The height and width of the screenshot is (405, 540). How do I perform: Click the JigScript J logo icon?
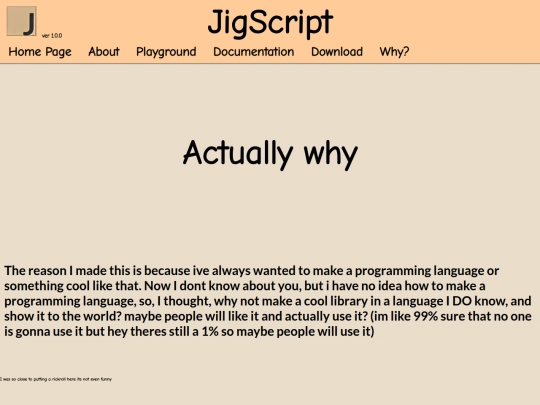(x=21, y=21)
